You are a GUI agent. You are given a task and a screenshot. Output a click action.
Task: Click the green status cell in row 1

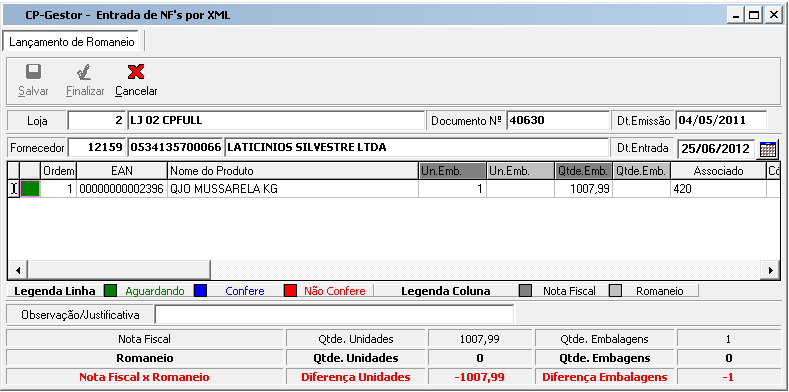click(30, 189)
